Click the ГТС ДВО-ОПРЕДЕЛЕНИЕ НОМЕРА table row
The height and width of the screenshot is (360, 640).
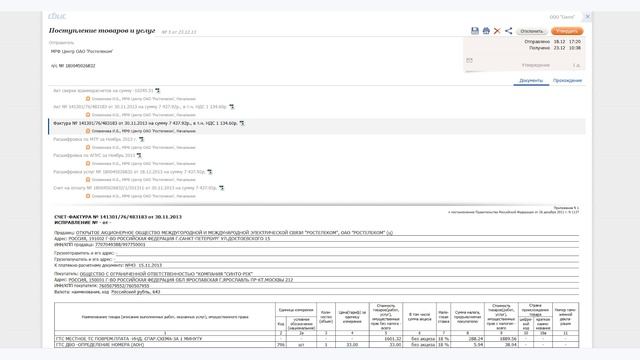pos(316,345)
